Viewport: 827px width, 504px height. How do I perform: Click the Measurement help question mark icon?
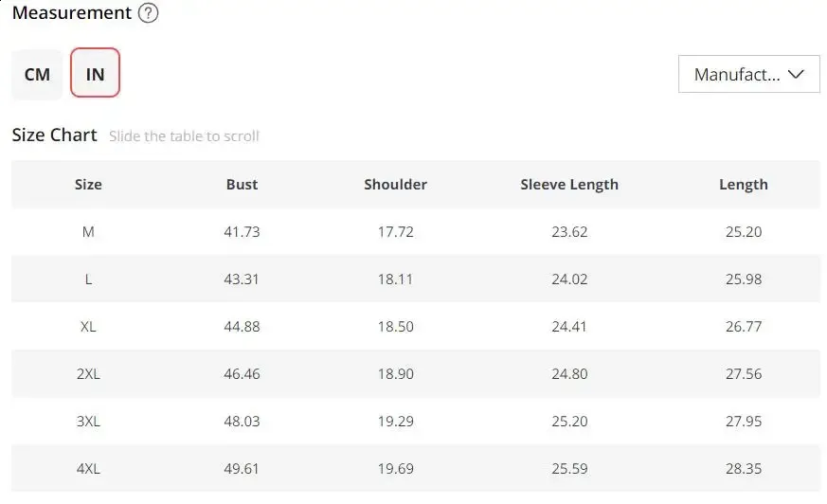148,13
